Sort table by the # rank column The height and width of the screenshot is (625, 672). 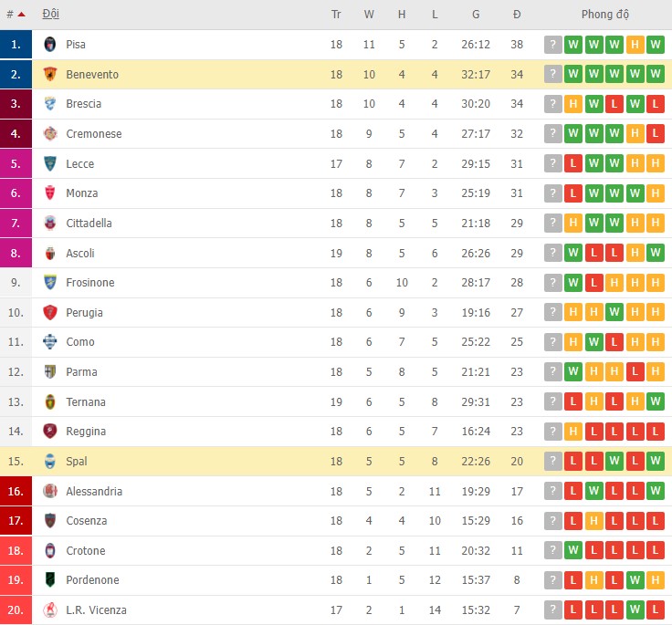(x=16, y=15)
